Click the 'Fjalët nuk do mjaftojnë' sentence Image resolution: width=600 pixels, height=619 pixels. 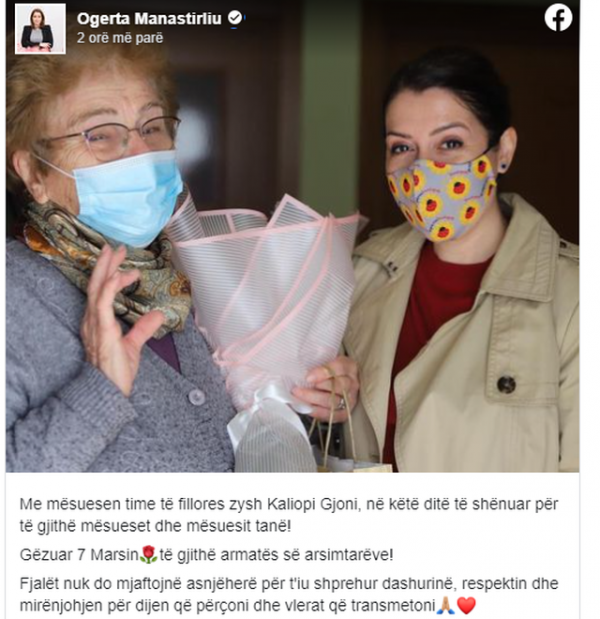289,594
